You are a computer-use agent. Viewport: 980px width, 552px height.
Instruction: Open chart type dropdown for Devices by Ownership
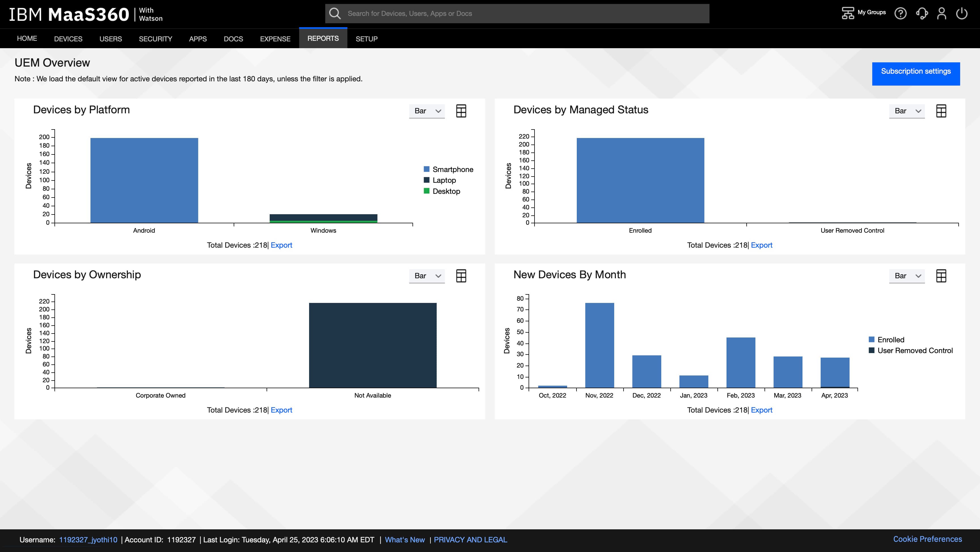[x=427, y=276]
